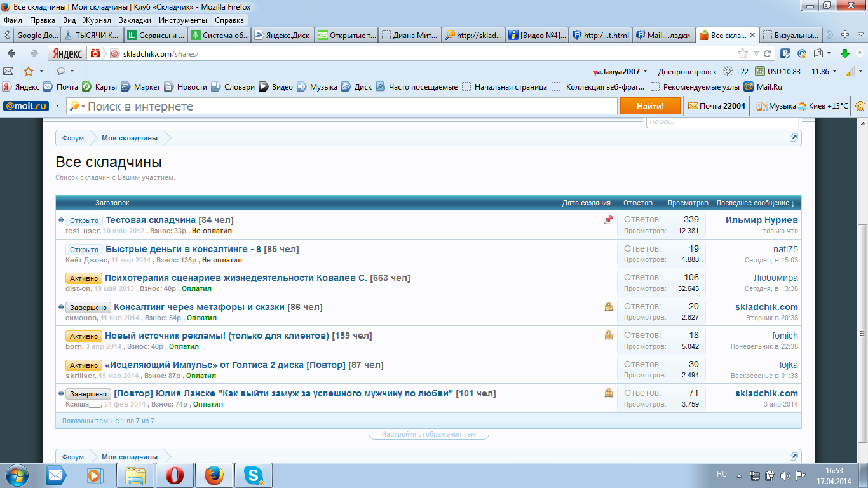This screenshot has width=868, height=488.
Task: Open the Инструменты menu
Action: 183,20
